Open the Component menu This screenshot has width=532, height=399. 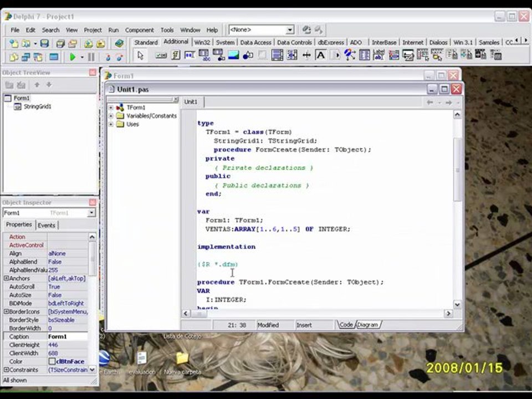(140, 30)
